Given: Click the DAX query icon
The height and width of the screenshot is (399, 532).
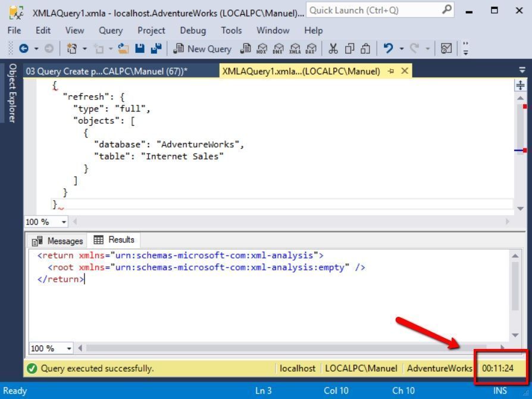Looking at the screenshot, I should 311,49.
